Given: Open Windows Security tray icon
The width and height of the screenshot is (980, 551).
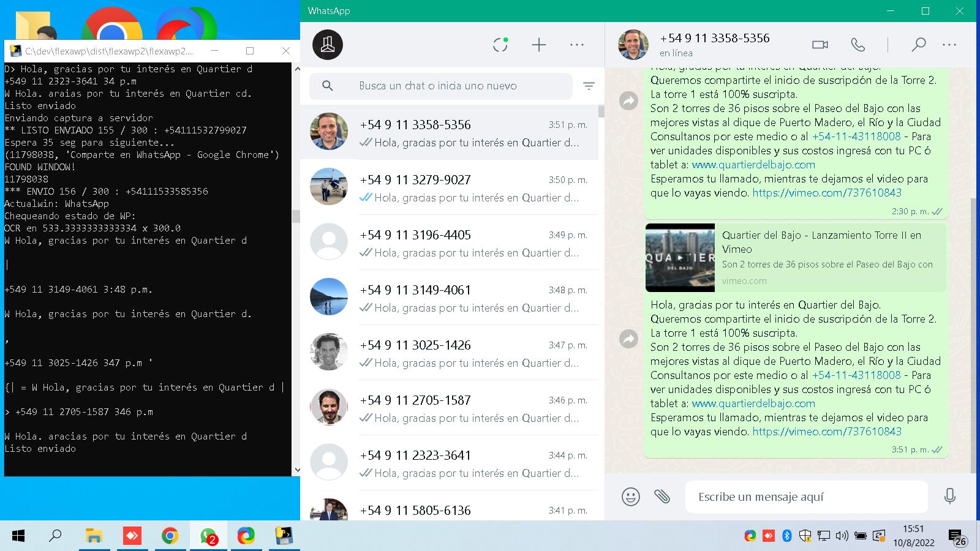Looking at the screenshot, I should [805, 536].
